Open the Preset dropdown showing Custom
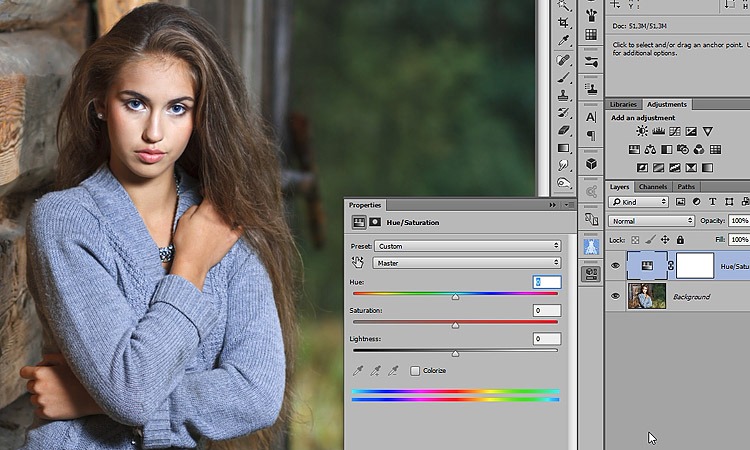Image resolution: width=750 pixels, height=450 pixels. 467,246
